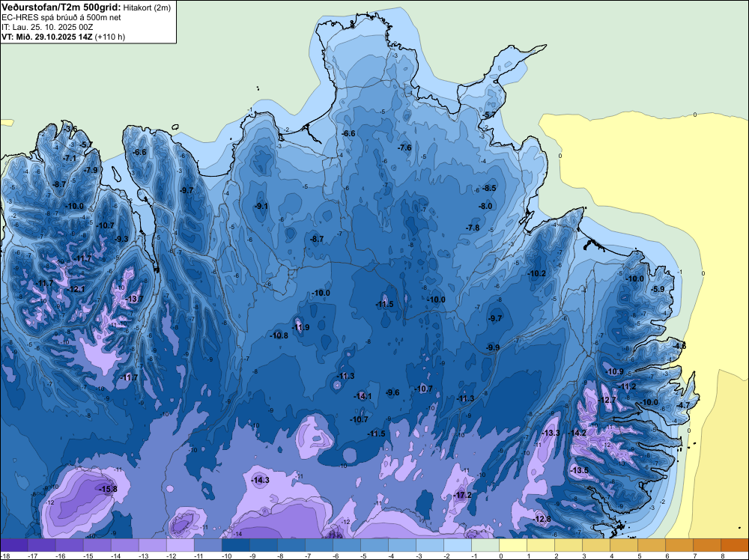Image resolution: width=749 pixels, height=560 pixels.
Task: Click the valid time 'VT: Mið. 29.10.2025 14Z'
Action: [x=46, y=37]
